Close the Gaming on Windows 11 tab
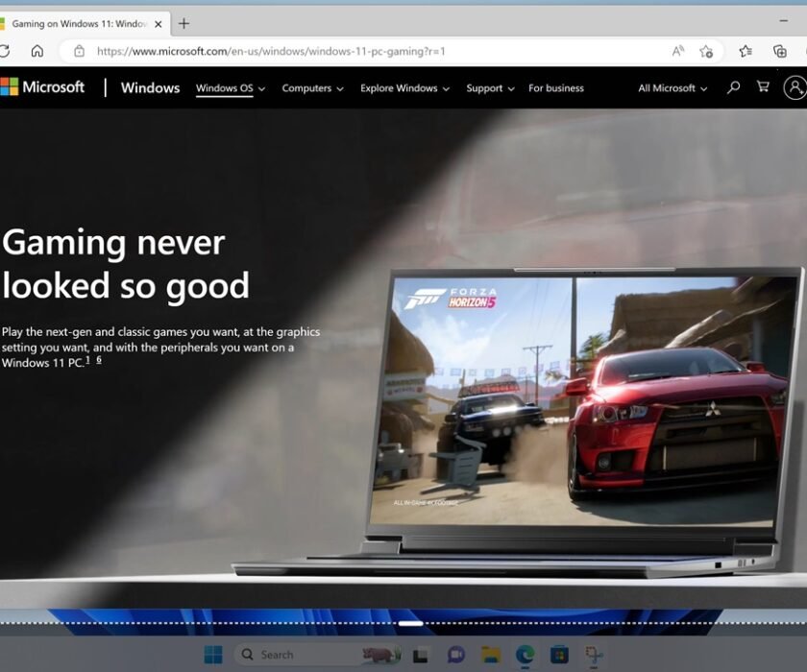The image size is (807, 672). pyautogui.click(x=158, y=23)
